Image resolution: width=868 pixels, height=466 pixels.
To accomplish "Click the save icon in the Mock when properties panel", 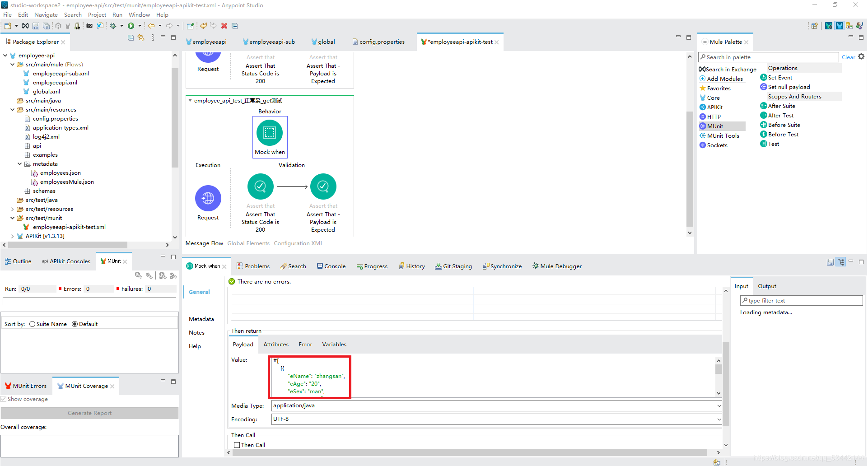I will tap(830, 262).
